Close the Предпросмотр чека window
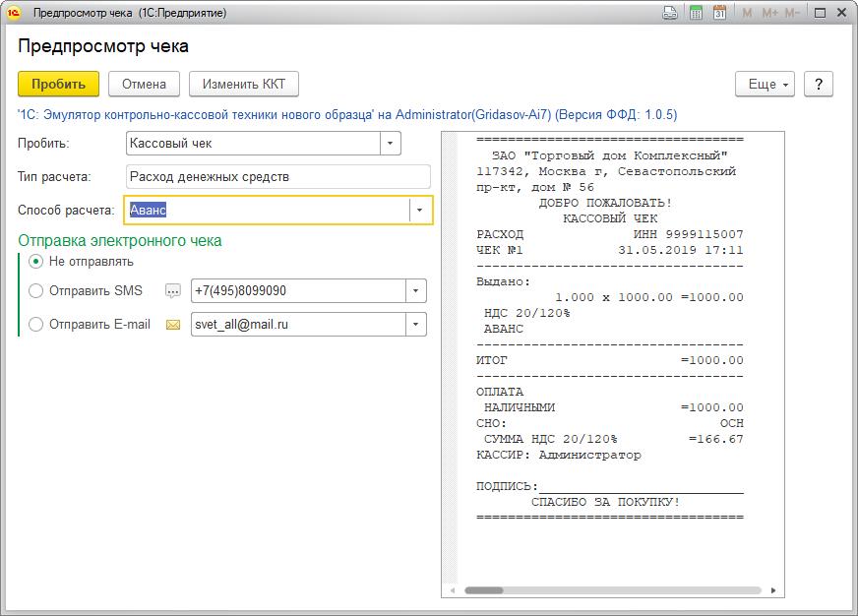 tap(842, 13)
